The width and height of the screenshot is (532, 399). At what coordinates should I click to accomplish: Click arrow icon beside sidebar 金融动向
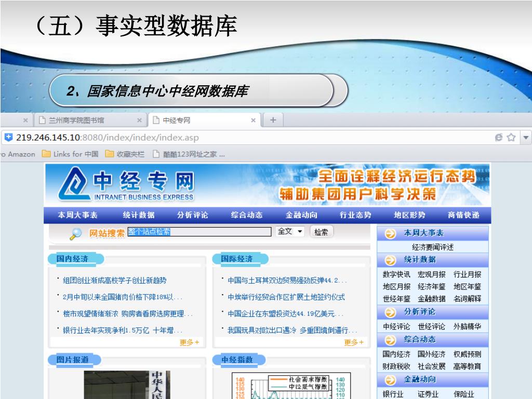click(390, 380)
